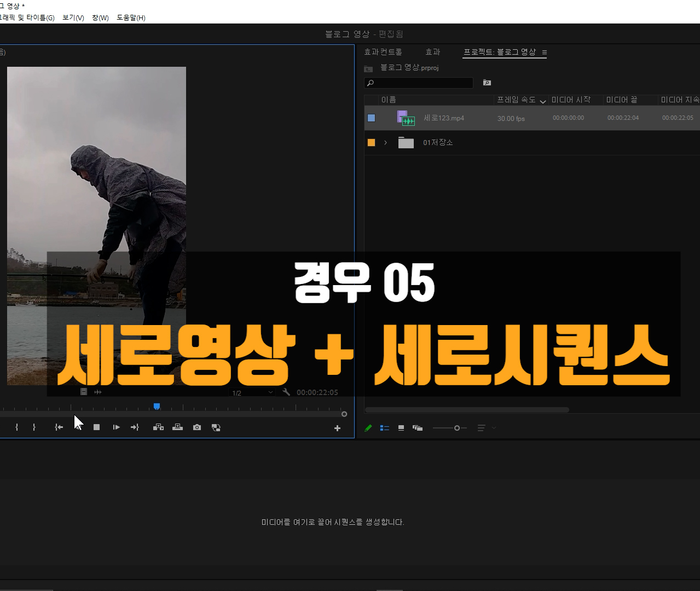Click the find-in-bin folder search icon
Screen dimensions: 700x591
click(x=487, y=83)
